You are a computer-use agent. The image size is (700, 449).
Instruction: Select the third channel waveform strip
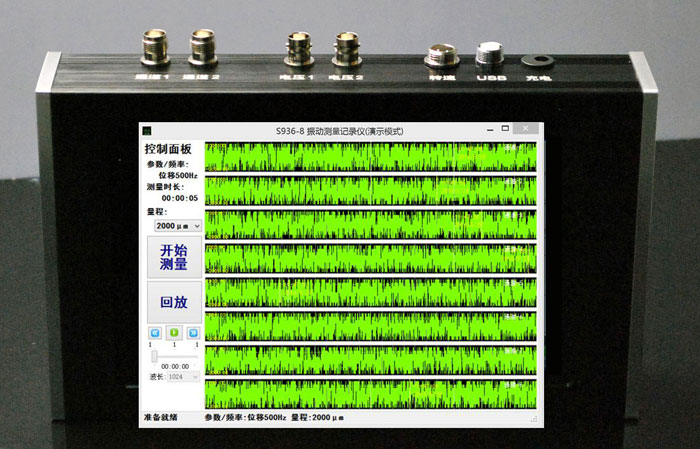tap(370, 224)
